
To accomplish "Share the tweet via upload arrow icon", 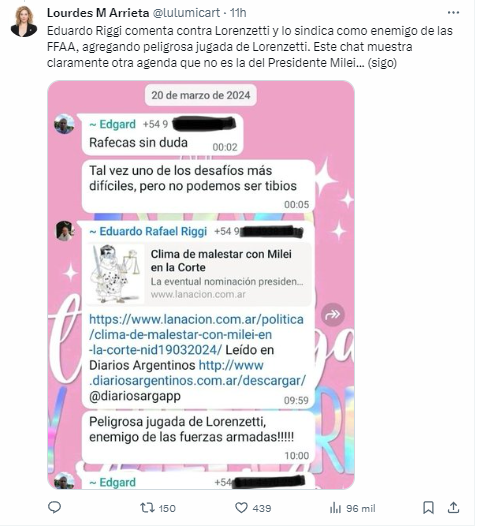I will tap(453, 508).
